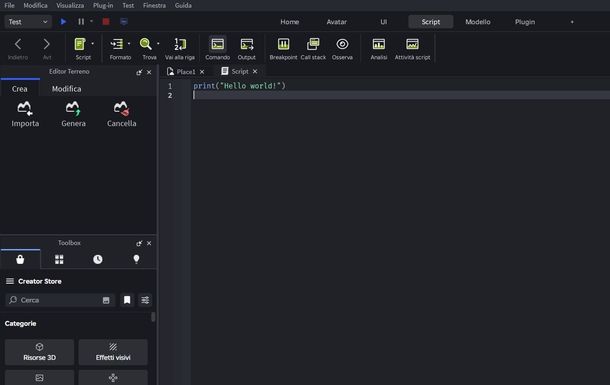Open the Test mode dropdown
This screenshot has width=610, height=385.
point(28,22)
